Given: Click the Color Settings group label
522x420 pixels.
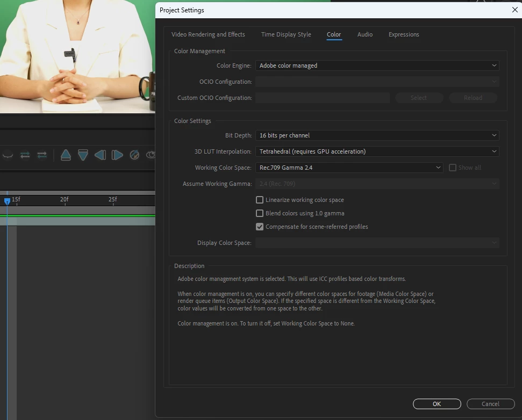Looking at the screenshot, I should [192, 121].
